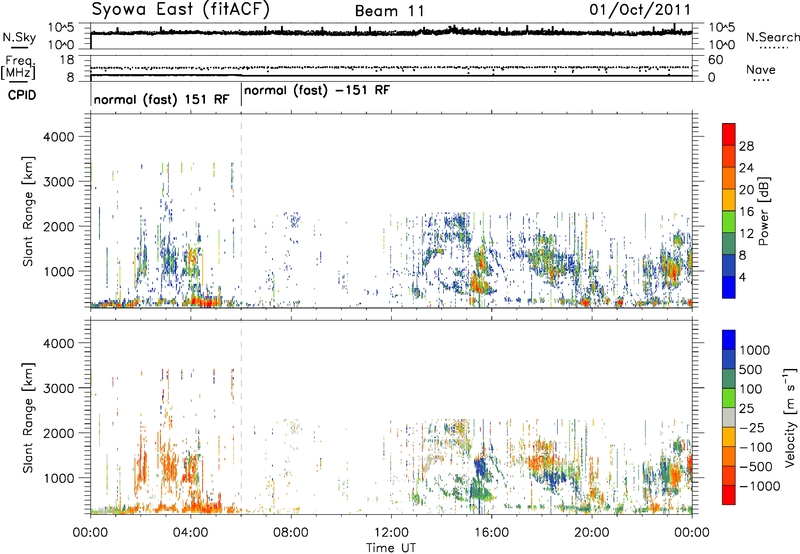The height and width of the screenshot is (554, 800).
Task: Click the date '01/Oct/2011'
Action: coord(640,10)
